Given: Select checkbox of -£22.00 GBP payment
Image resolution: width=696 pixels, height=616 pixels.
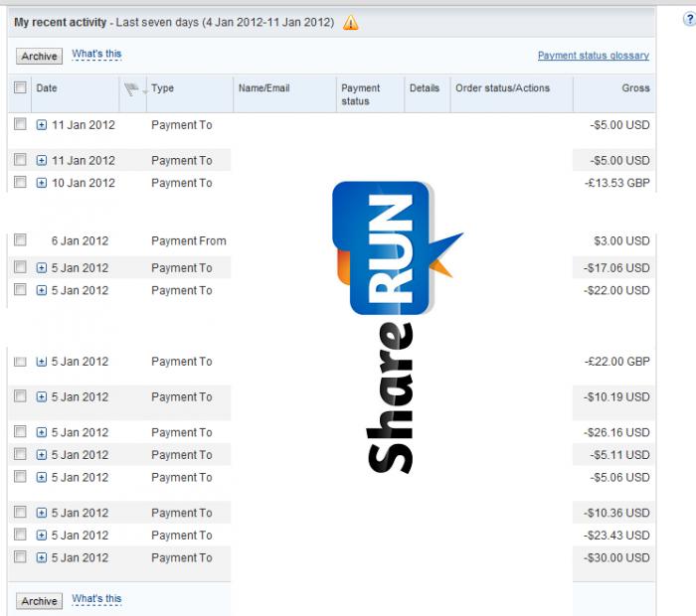Looking at the screenshot, I should tap(20, 362).
